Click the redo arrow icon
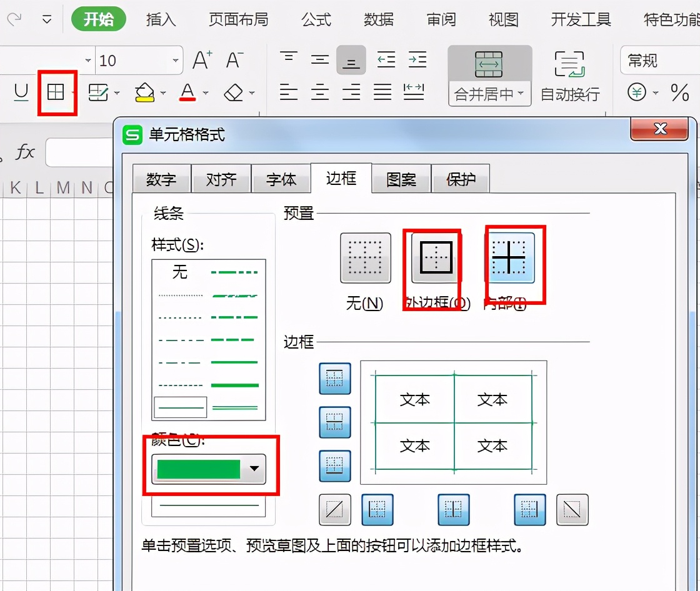Image resolution: width=700 pixels, height=591 pixels. 14,19
